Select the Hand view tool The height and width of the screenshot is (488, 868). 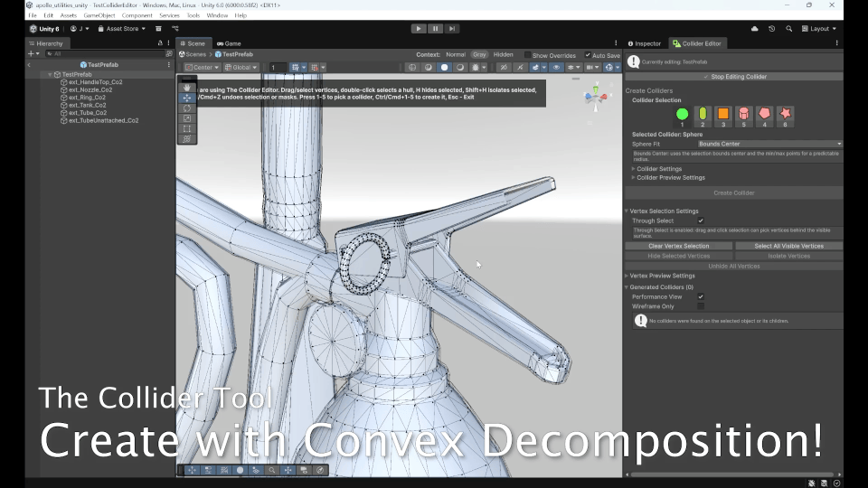(x=187, y=88)
